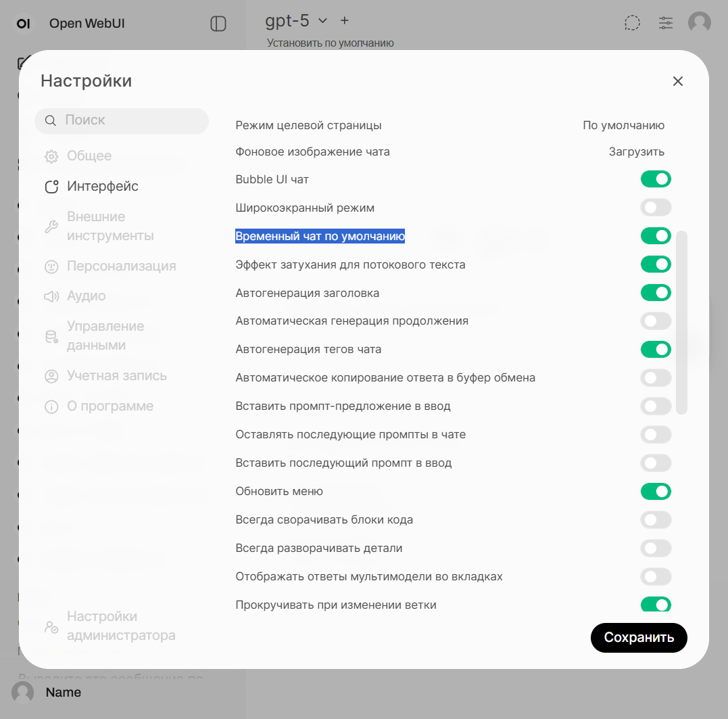Image resolution: width=728 pixels, height=719 pixels.
Task: Click the wrench icon for Внешние инструменты
Action: (51, 227)
